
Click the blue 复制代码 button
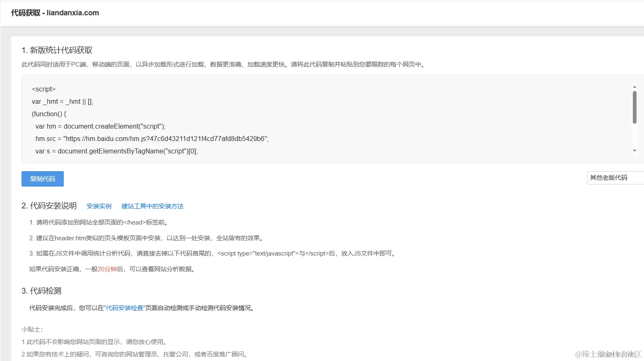point(42,179)
